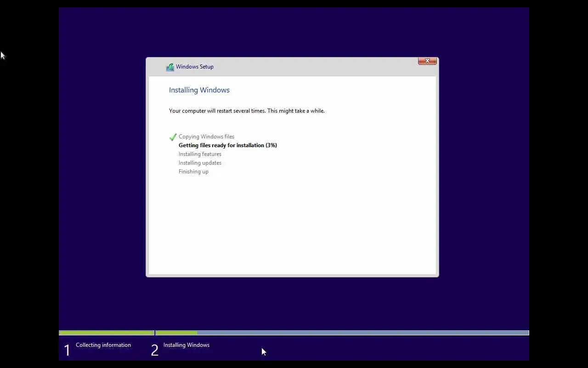Click the 'Windows Setup' title text
Viewport: 588px width, 368px height.
point(195,67)
